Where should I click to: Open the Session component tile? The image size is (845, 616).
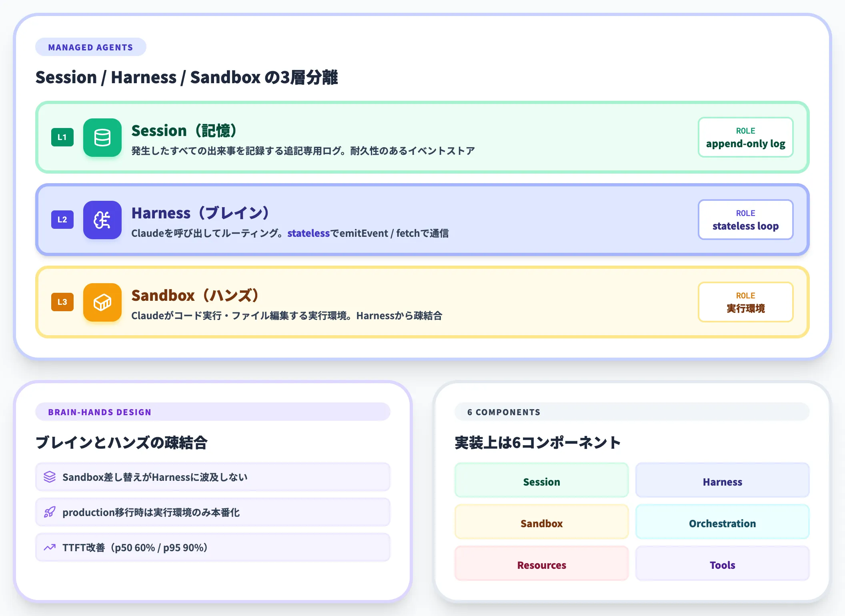click(542, 480)
